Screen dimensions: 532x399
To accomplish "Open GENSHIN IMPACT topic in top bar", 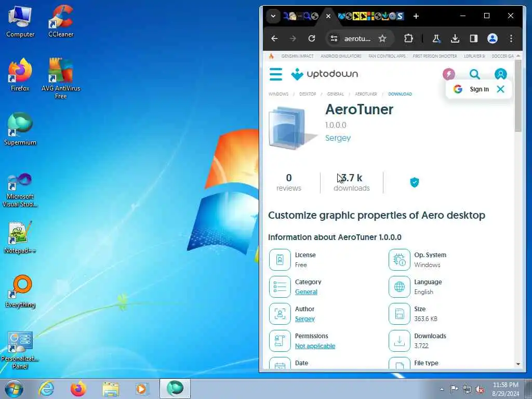I will (297, 56).
